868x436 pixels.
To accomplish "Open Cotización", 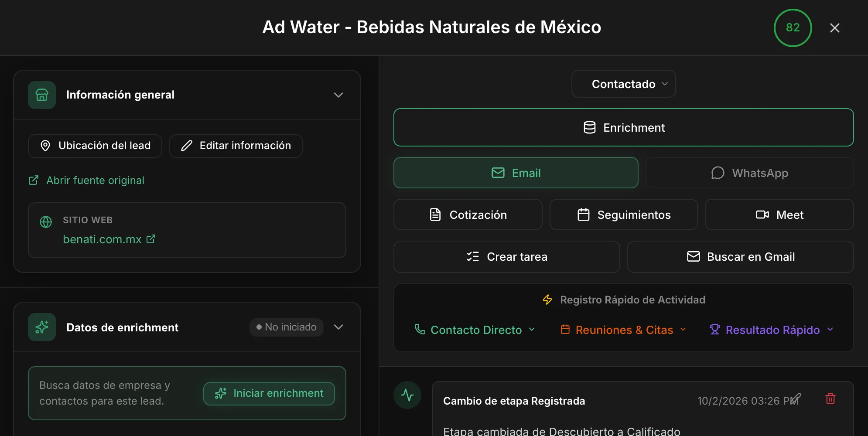I will click(468, 215).
